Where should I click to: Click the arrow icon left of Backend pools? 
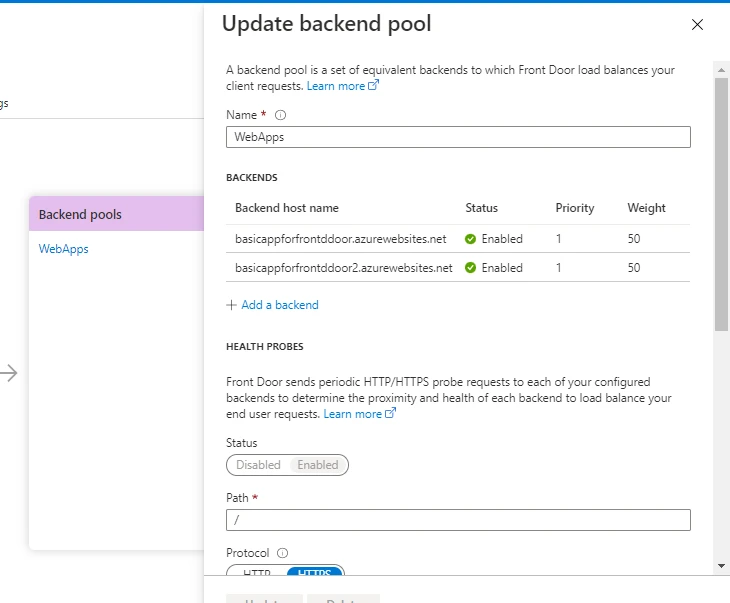pyautogui.click(x=9, y=373)
